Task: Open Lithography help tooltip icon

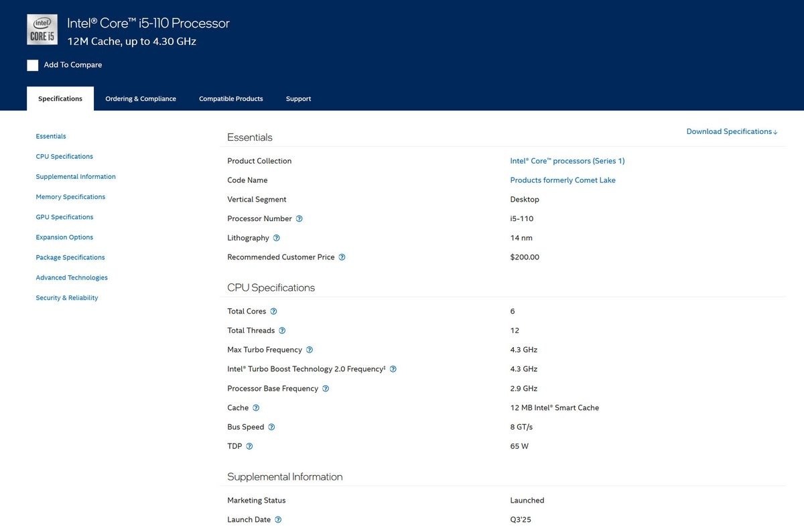Action: (277, 238)
